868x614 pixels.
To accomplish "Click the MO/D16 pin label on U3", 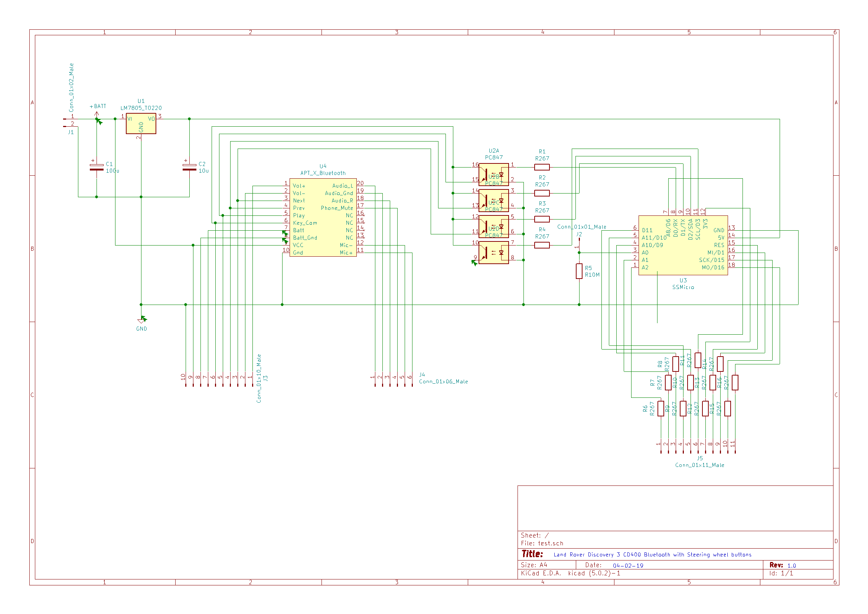I will (x=714, y=267).
